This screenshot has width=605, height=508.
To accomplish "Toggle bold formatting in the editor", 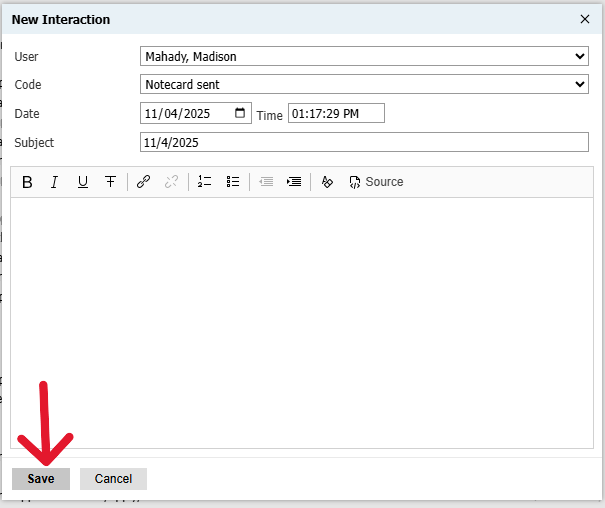I will [x=27, y=182].
